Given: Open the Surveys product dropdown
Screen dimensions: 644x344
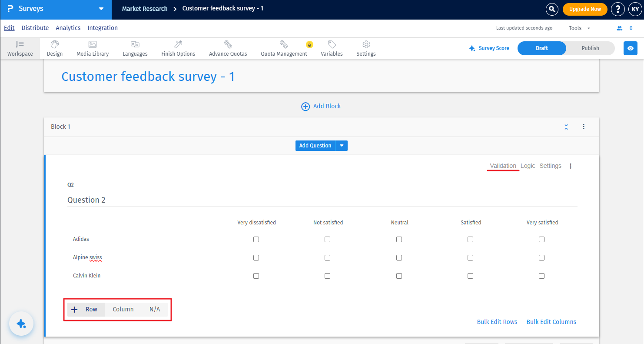Looking at the screenshot, I should (x=56, y=9).
